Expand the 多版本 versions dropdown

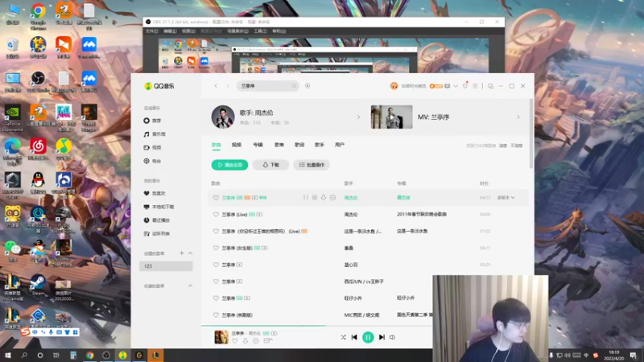pyautogui.click(x=506, y=197)
